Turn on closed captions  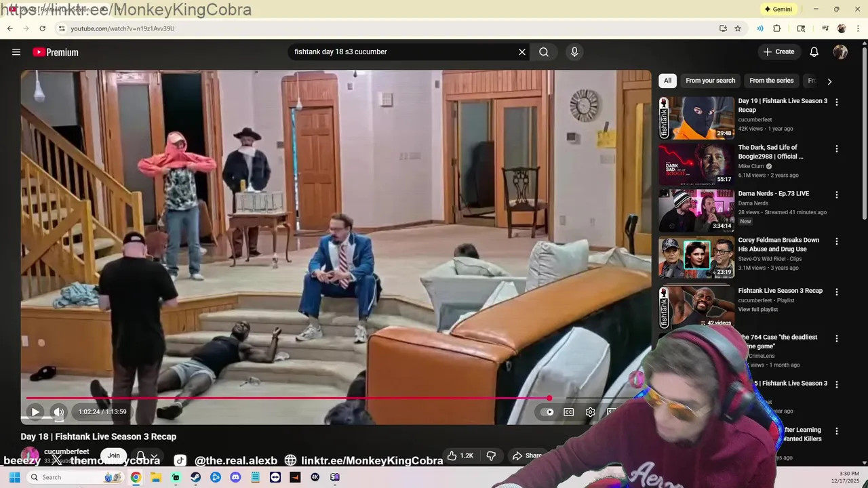pos(569,412)
